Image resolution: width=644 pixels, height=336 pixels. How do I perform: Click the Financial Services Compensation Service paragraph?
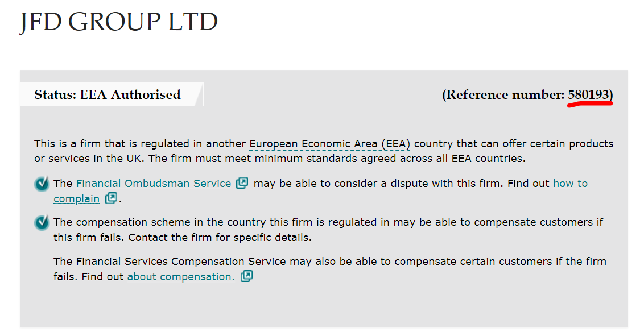tap(330, 269)
